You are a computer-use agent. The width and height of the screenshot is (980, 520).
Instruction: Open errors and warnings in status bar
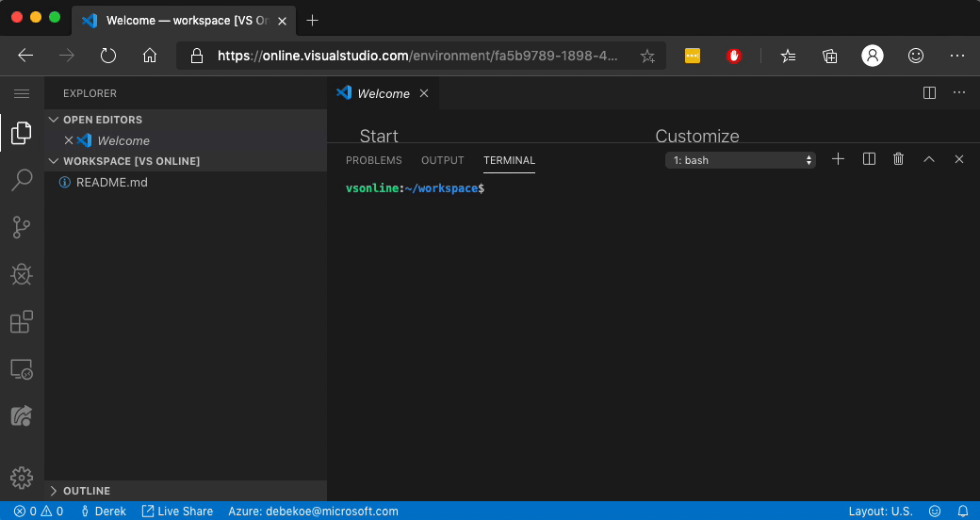click(39, 512)
